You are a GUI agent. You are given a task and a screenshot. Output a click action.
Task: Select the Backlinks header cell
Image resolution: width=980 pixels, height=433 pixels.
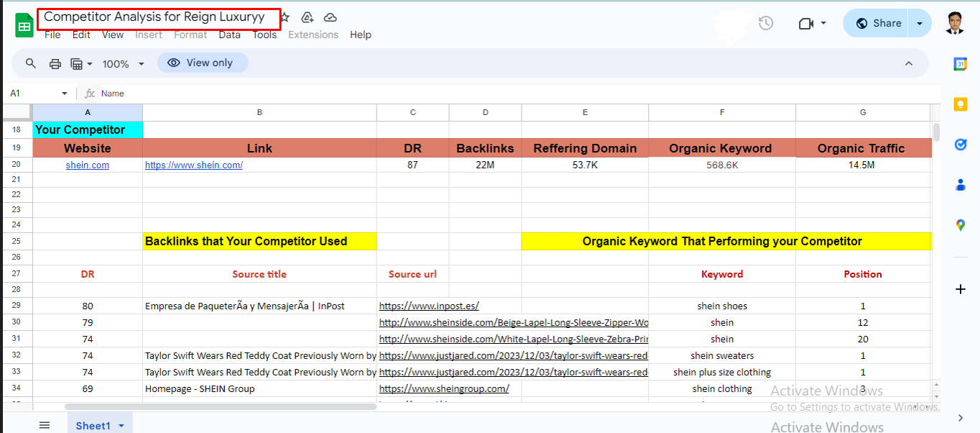click(x=485, y=148)
